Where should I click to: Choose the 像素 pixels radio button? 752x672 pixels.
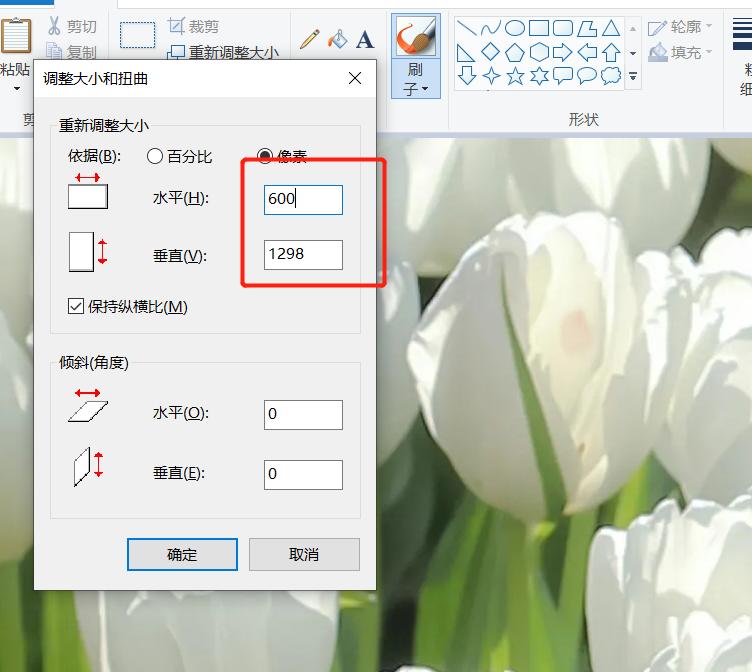coord(265,155)
